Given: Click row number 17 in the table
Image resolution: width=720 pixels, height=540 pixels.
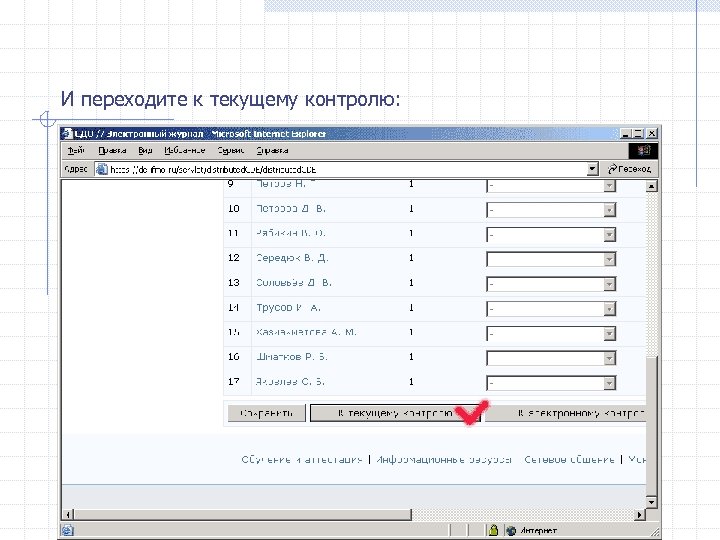Looking at the screenshot, I should click(x=234, y=382).
